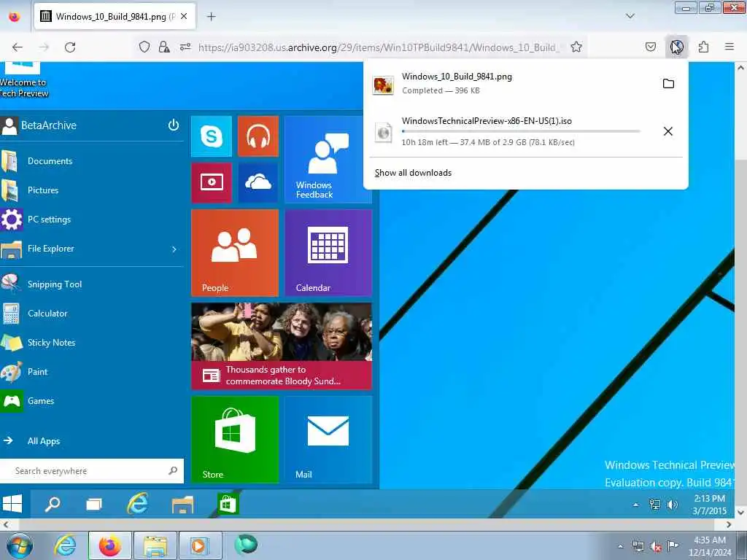Click the orange Music headphones tile
The image size is (747, 560).
pyautogui.click(x=258, y=136)
